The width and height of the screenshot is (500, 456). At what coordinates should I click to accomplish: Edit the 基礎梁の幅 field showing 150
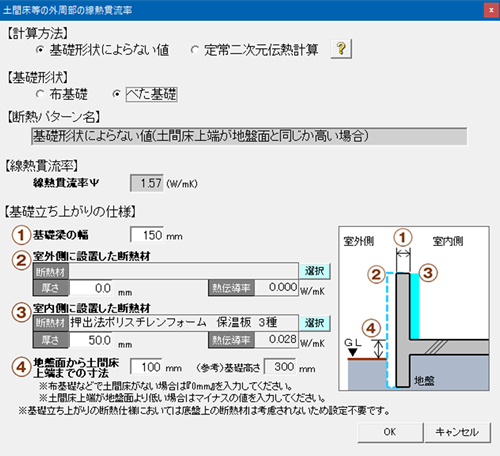147,235
